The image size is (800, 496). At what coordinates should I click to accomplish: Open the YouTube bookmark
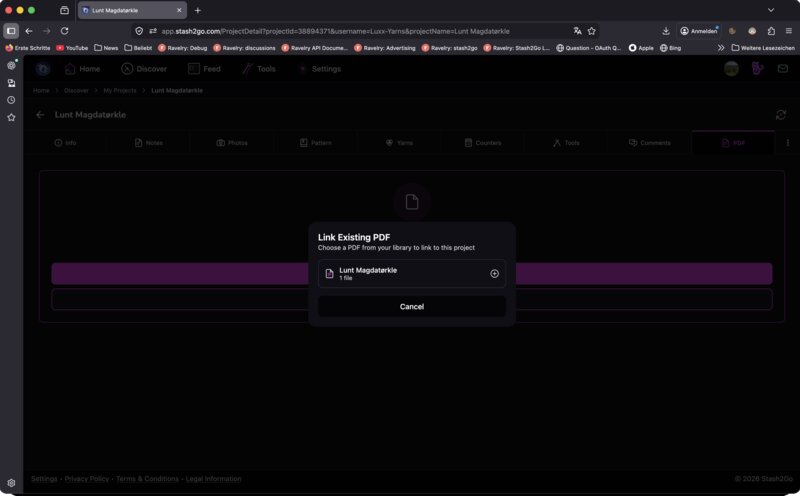tap(72, 48)
